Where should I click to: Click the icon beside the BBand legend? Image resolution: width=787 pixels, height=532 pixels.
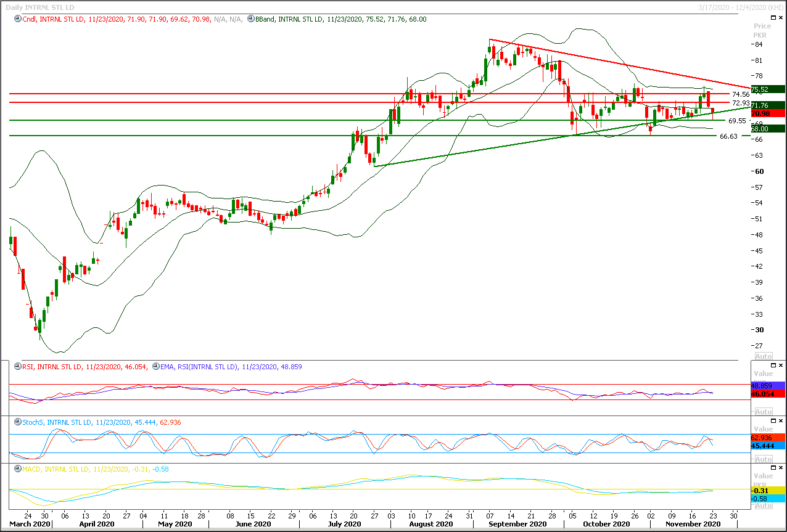(x=250, y=19)
